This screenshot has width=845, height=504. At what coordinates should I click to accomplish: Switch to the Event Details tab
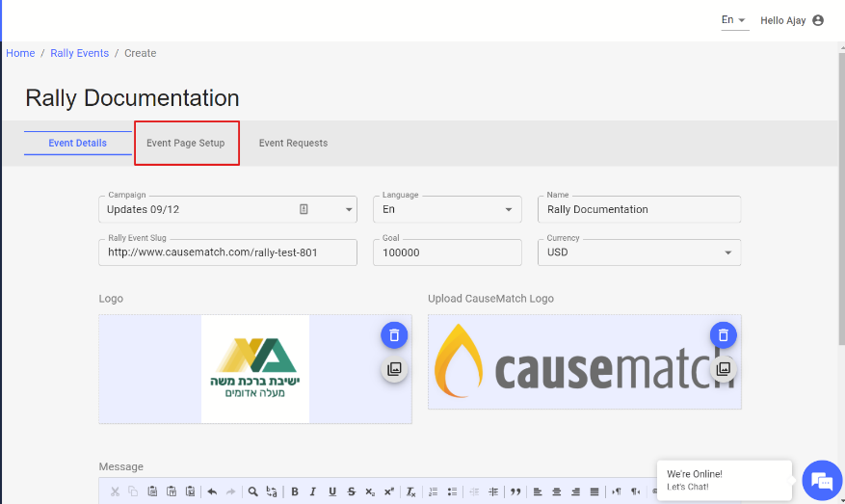78,143
